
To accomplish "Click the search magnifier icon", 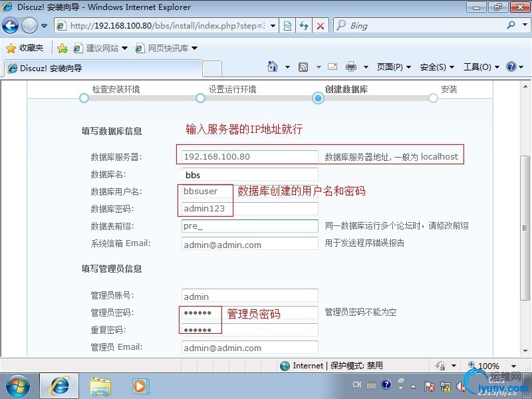I will pos(511,25).
